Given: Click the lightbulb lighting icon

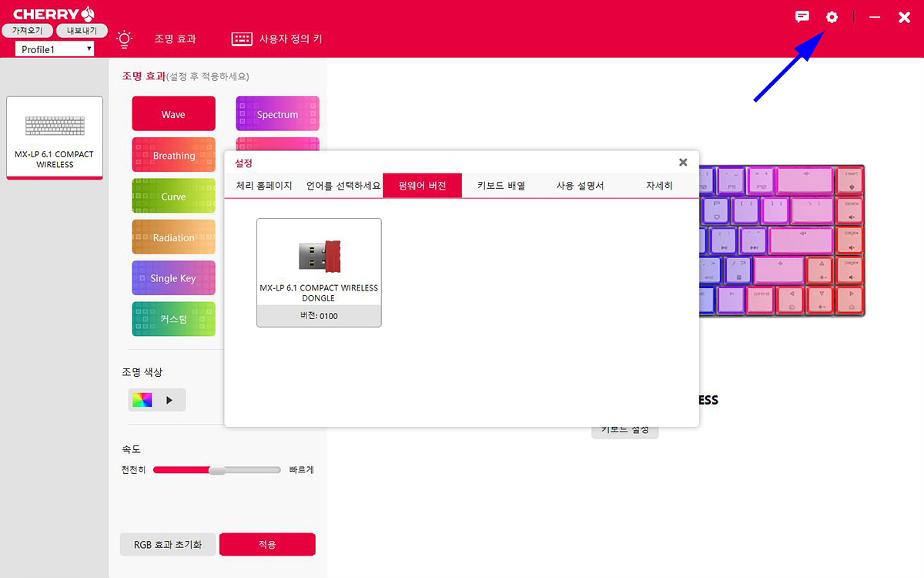Looking at the screenshot, I should (x=124, y=39).
